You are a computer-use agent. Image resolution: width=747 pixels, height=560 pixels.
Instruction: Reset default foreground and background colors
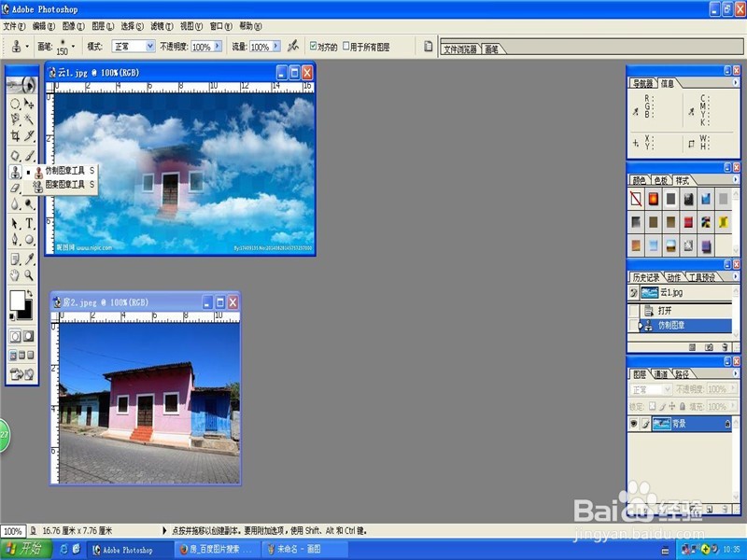pos(12,316)
